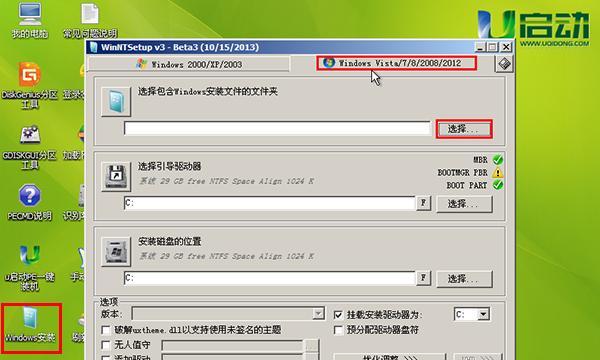Uncheck the 挂载安装驱动器为 checkbox
Image resolution: width=600 pixels, height=360 pixels.
pos(338,315)
